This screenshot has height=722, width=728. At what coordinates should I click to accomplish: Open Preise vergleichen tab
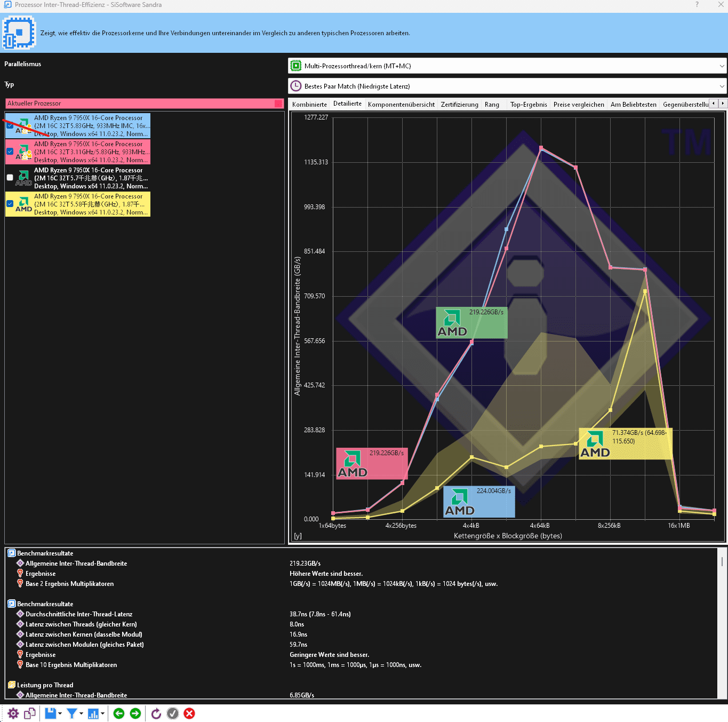coord(579,105)
